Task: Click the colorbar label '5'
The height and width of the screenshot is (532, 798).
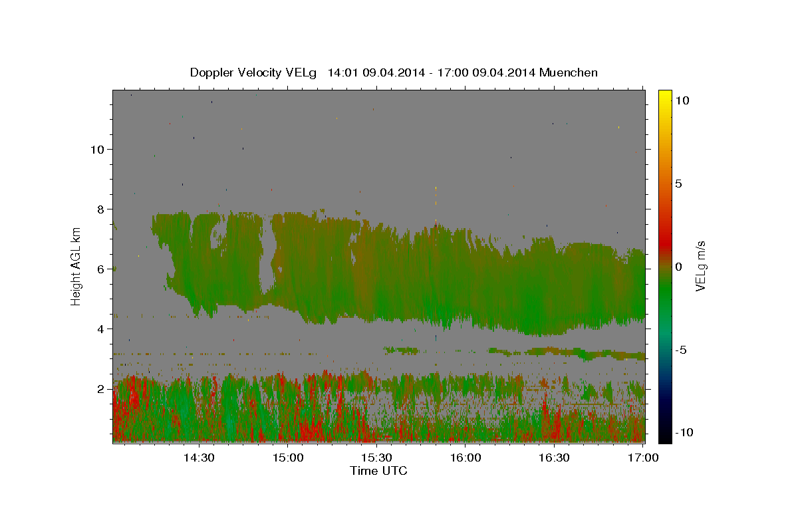Action: (678, 184)
